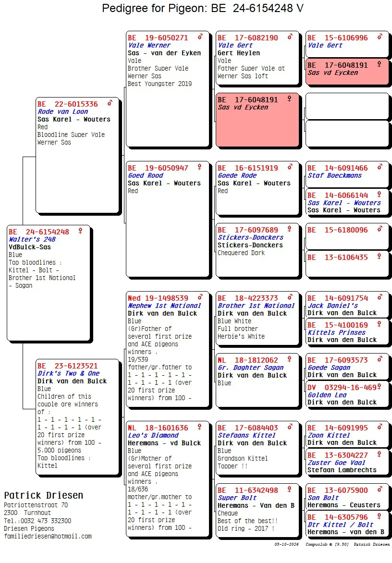The height and width of the screenshot is (563, 392).
Task: Select the name 'Staf Boeckmans'
Action: click(x=334, y=176)
